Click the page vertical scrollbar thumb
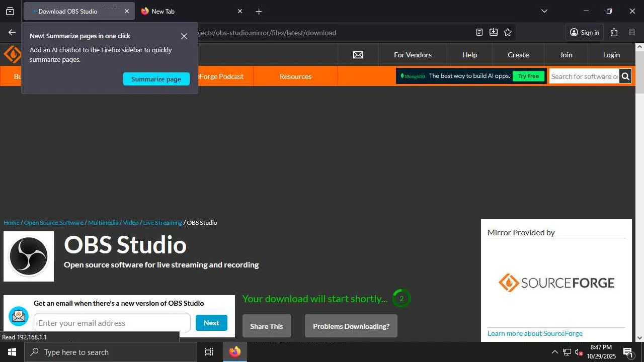This screenshot has width=644, height=362. 639,72
